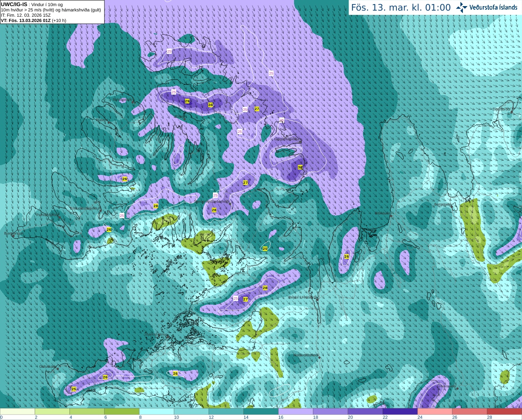Click the yellow 30 m/s max gust marker

(210, 105)
